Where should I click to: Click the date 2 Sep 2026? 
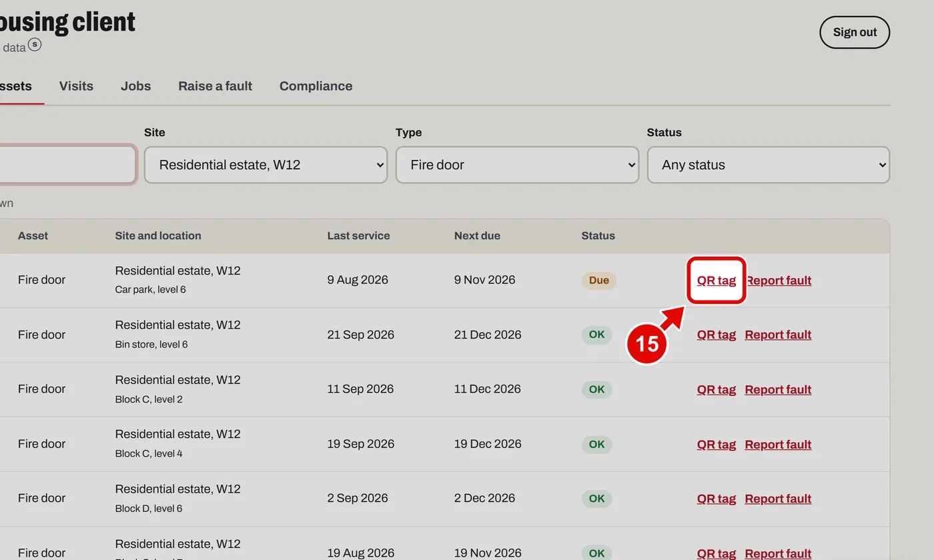coord(358,499)
